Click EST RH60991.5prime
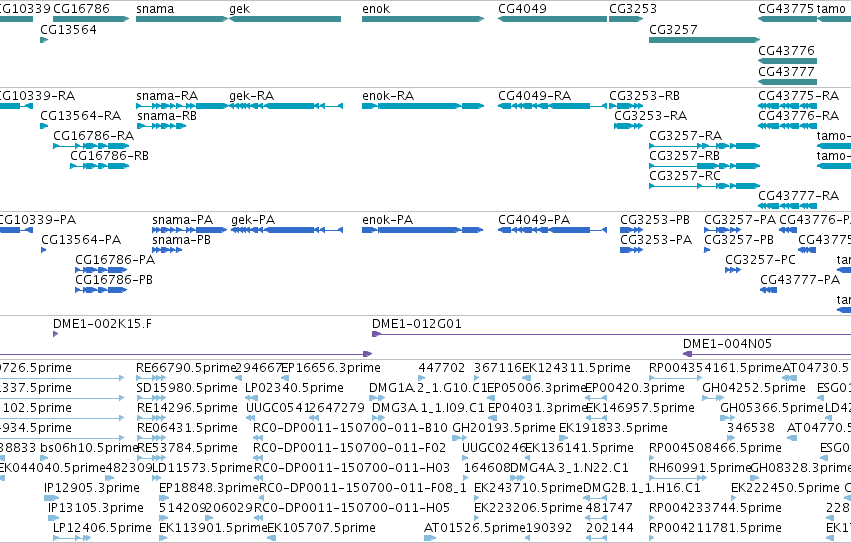 678,478
